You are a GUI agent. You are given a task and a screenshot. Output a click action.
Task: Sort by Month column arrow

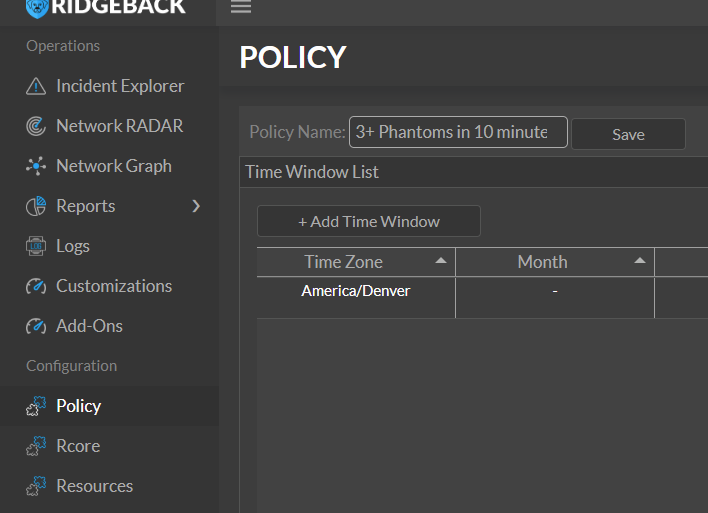click(640, 261)
